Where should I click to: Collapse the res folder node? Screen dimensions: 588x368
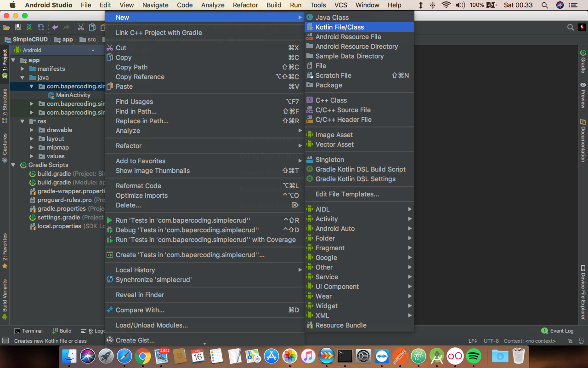(22, 121)
